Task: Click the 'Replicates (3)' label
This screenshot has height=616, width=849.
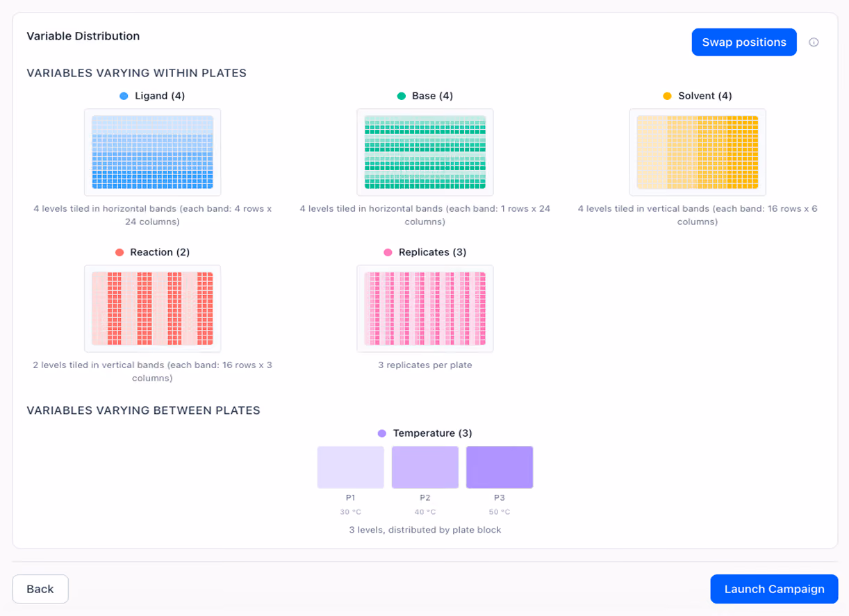Action: tap(432, 252)
